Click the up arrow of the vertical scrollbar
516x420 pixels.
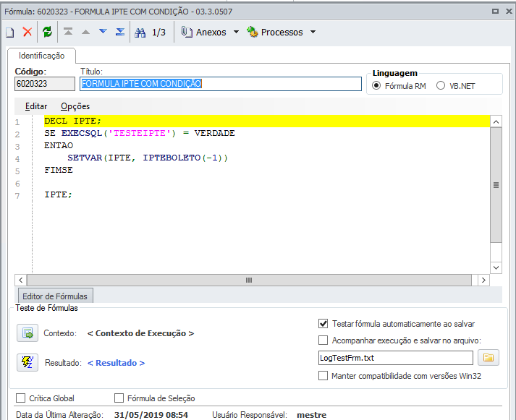point(496,122)
